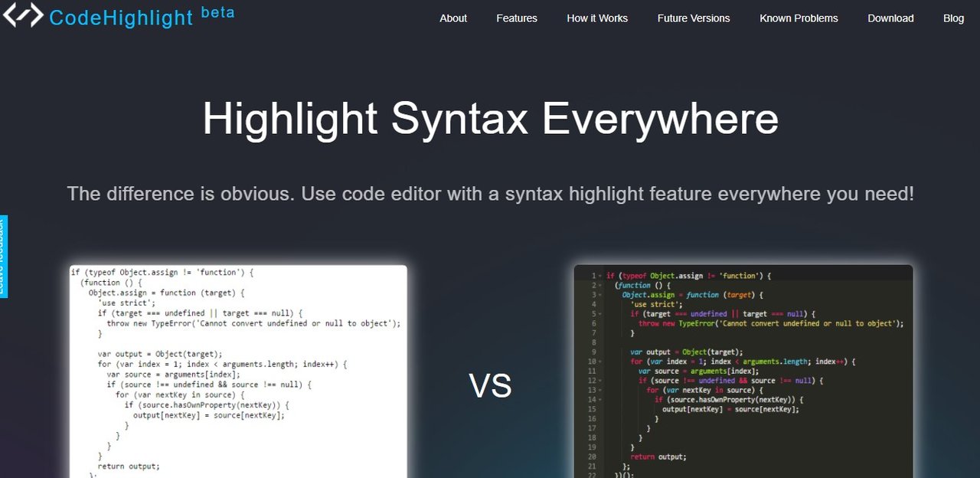Click the "throw new TypeError" line in white editor

tap(253, 323)
